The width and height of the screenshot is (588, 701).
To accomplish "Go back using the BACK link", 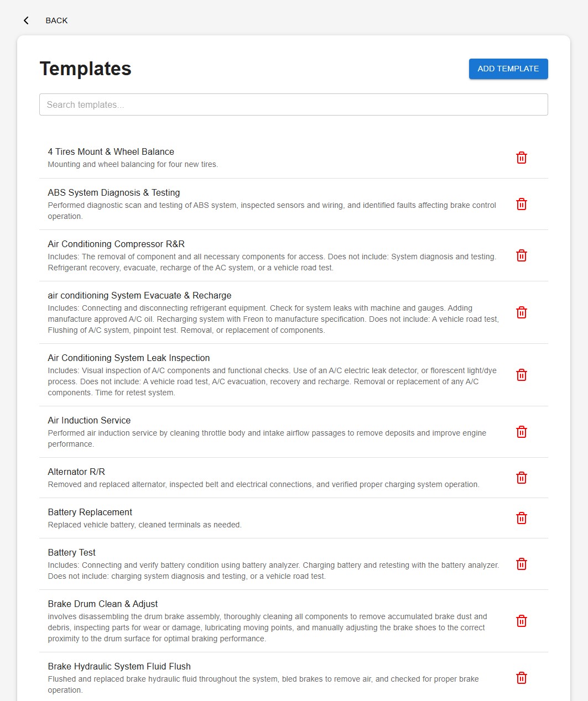I will tap(56, 20).
